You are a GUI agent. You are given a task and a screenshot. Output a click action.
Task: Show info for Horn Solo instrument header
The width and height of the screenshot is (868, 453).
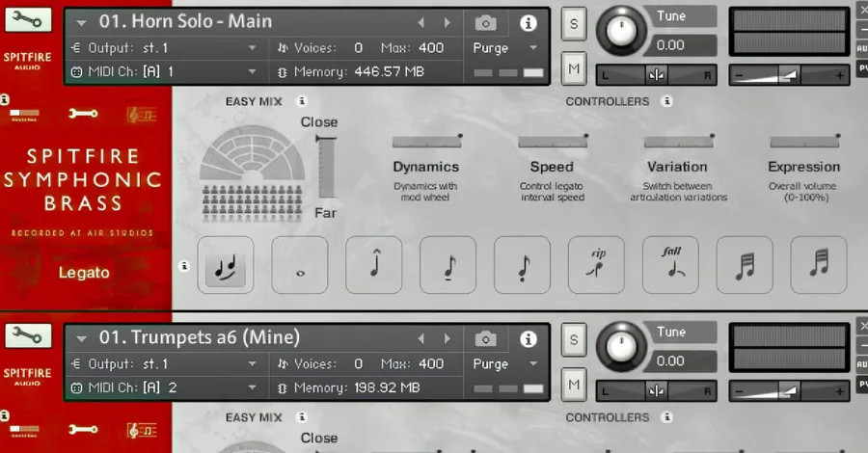[x=529, y=23]
